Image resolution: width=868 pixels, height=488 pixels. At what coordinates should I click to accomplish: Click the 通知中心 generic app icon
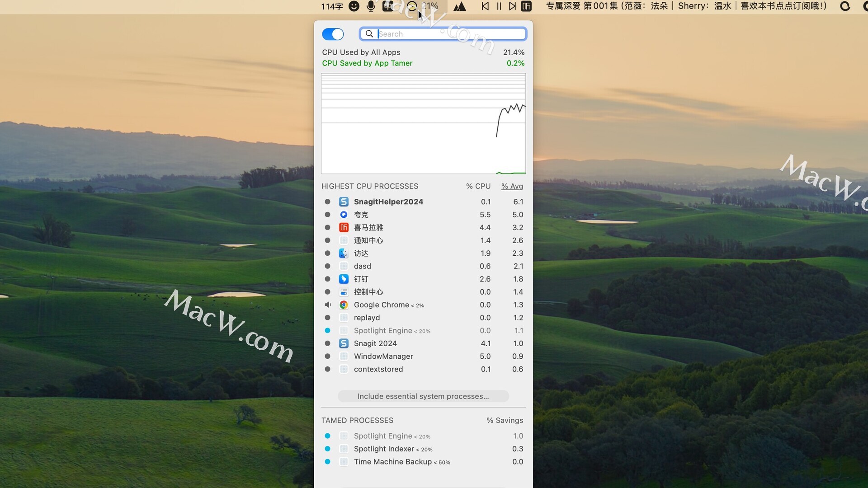344,240
